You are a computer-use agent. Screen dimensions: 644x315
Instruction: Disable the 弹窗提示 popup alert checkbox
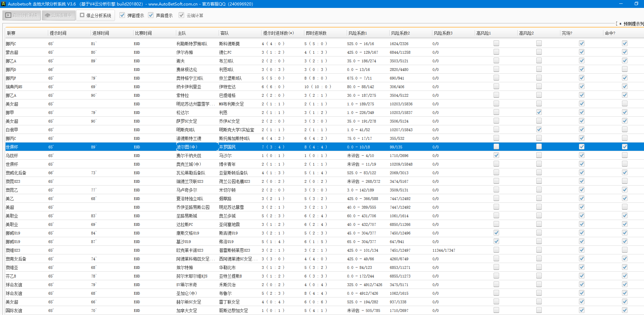tap(122, 15)
